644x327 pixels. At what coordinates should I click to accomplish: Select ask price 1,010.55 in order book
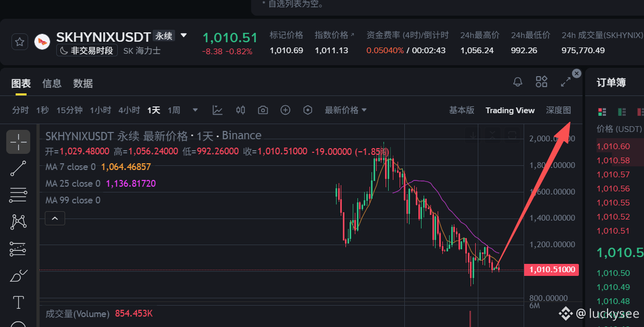(x=613, y=203)
